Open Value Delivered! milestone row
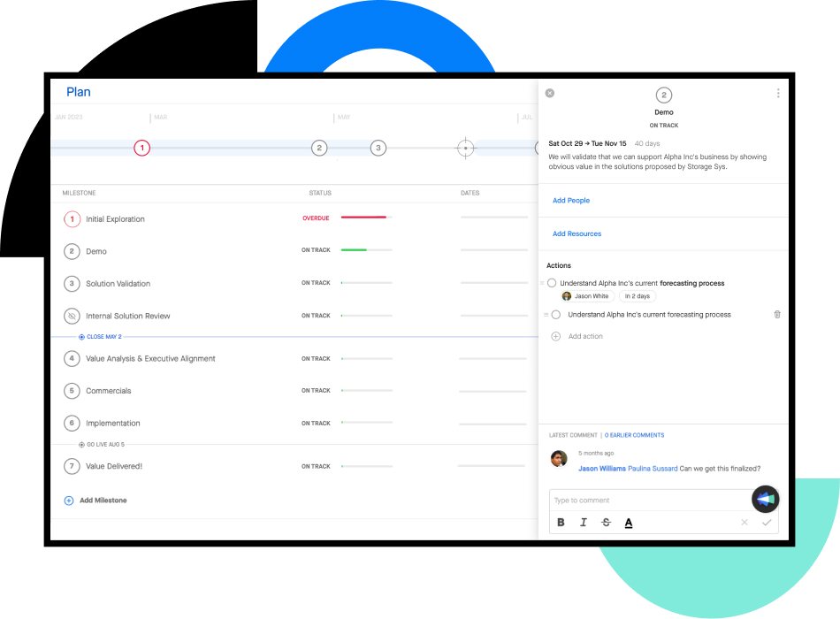 click(294, 466)
